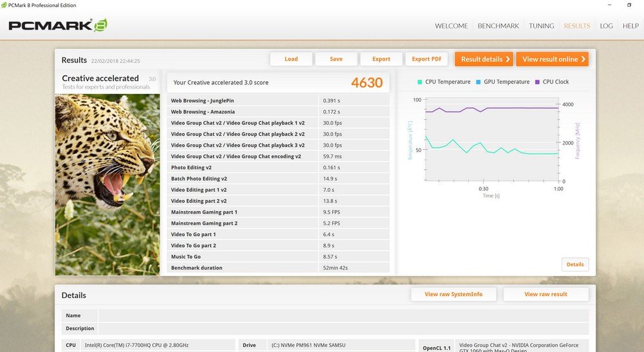Click the Export button
Screen dimensions: 644x352
click(x=381, y=59)
